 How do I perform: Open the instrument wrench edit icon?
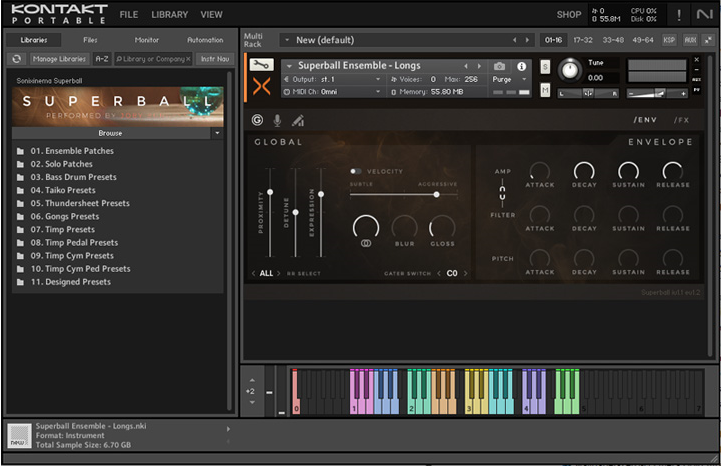[x=261, y=65]
